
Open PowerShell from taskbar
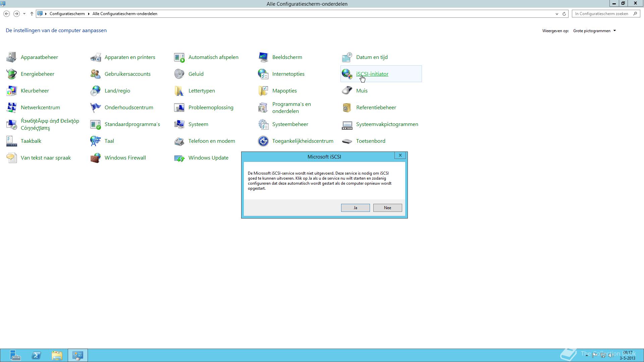36,355
